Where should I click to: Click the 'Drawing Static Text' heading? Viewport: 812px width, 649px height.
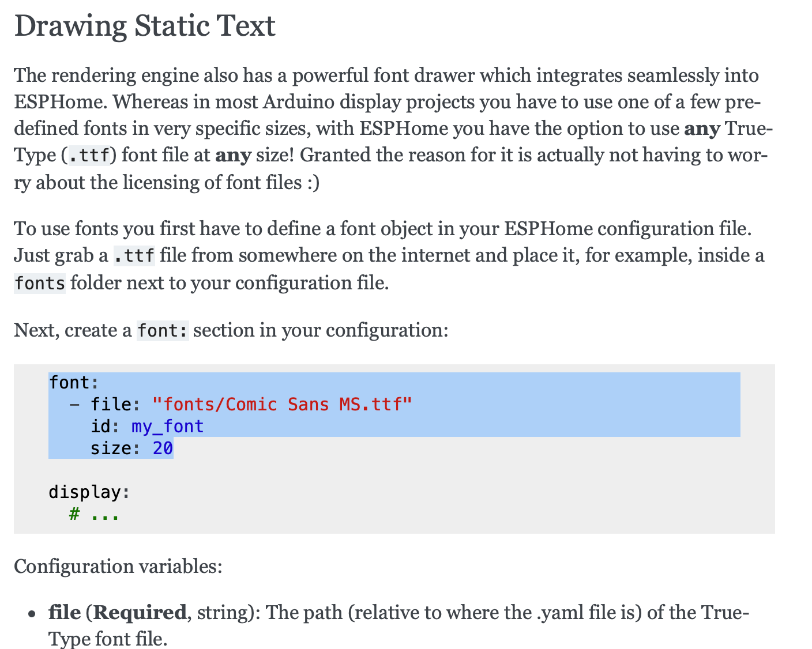point(145,27)
